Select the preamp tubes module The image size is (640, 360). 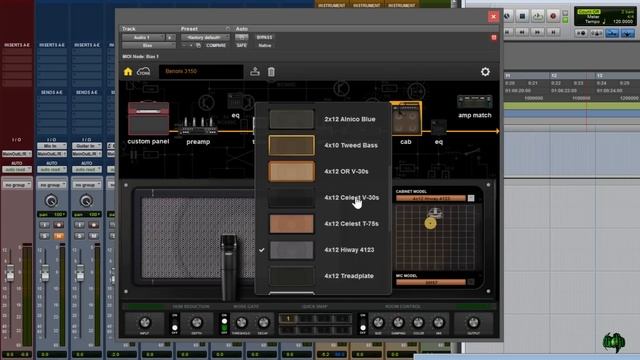(x=198, y=126)
